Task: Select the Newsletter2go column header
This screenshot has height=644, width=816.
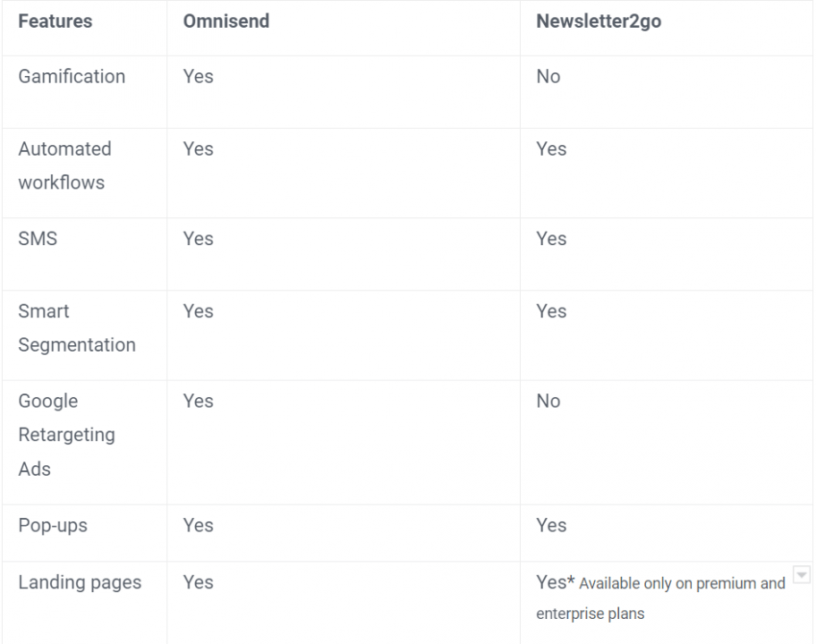Action: (x=599, y=21)
